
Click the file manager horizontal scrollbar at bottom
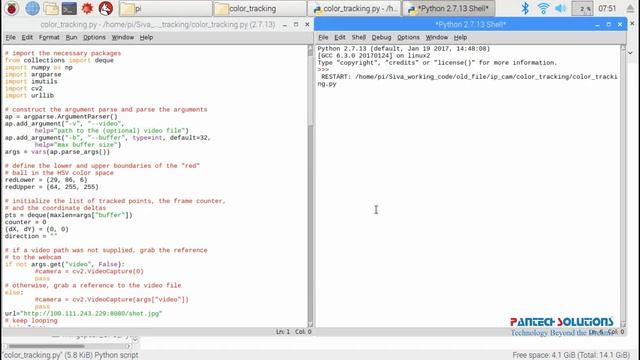[x=67, y=346]
